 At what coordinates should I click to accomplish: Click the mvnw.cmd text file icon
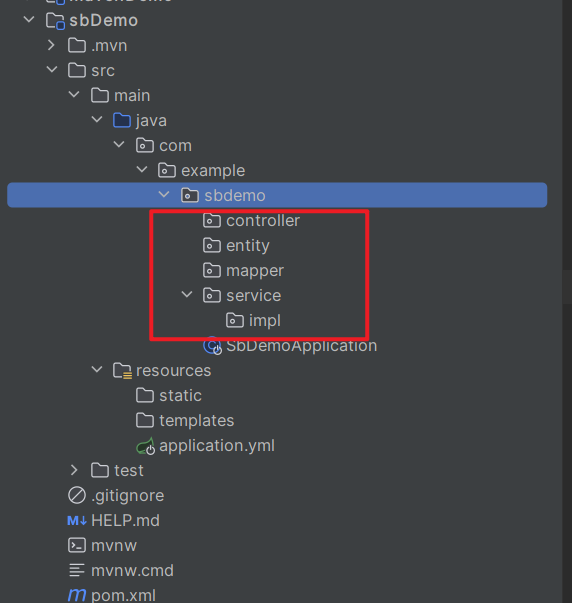click(77, 570)
